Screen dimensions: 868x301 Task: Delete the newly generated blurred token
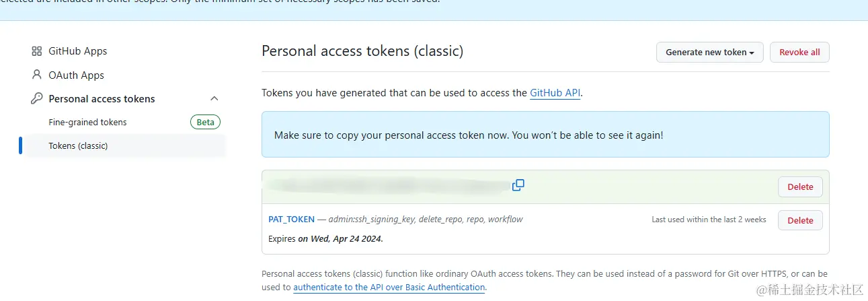click(799, 187)
